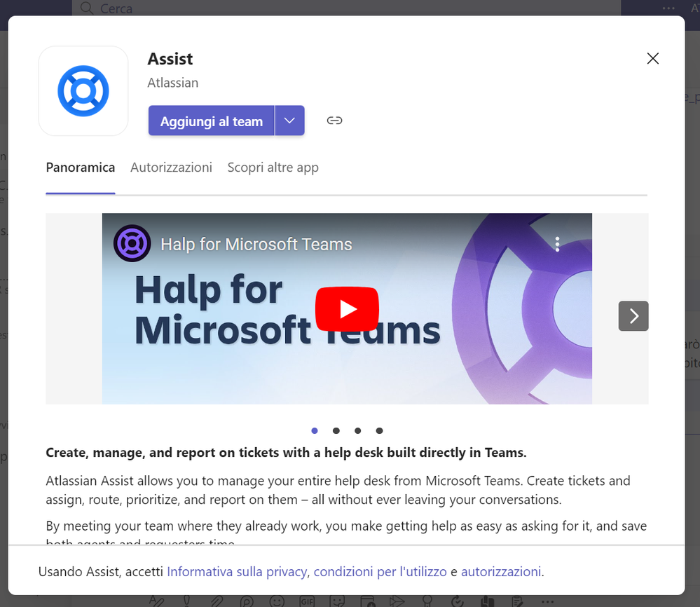Viewport: 700px width, 607px height.
Task: Copy the app link with the chain icon
Action: [334, 121]
